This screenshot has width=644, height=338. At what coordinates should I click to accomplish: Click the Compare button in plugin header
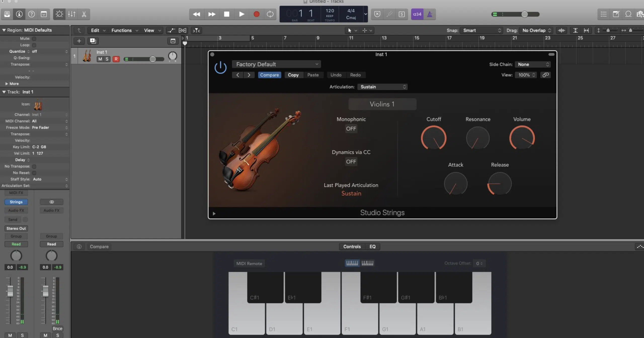pyautogui.click(x=269, y=75)
